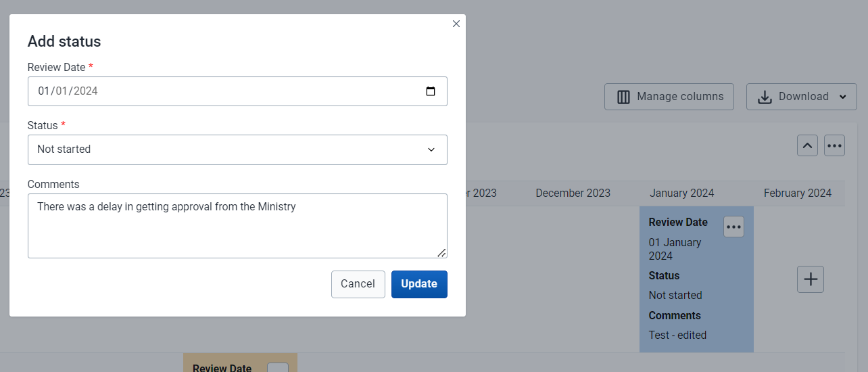
Task: Click the Update button
Action: (x=419, y=284)
